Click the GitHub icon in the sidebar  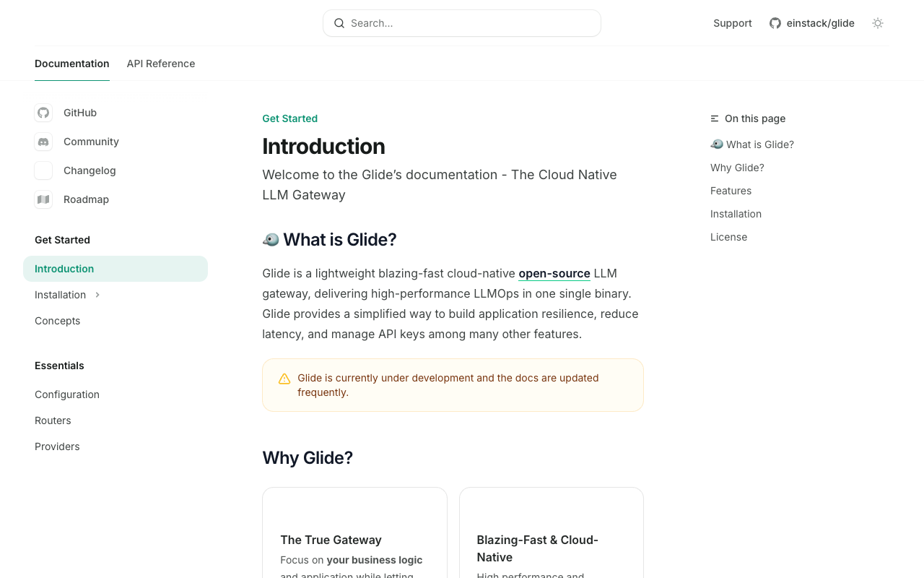pyautogui.click(x=43, y=113)
